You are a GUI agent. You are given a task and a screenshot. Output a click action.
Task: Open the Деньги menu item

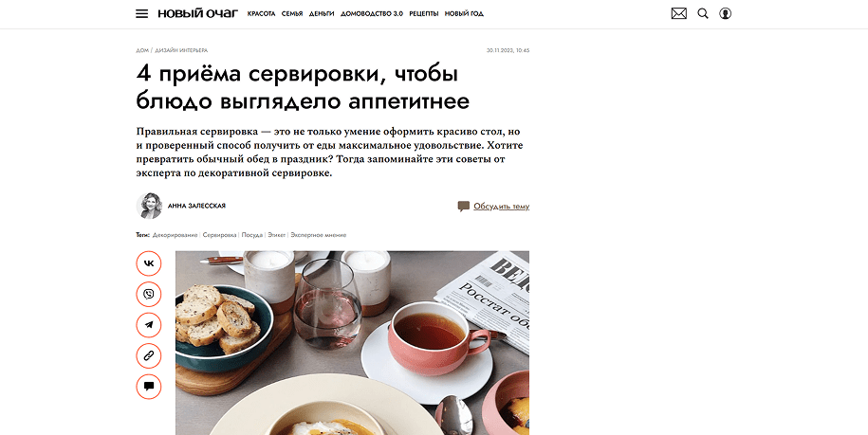tap(322, 14)
